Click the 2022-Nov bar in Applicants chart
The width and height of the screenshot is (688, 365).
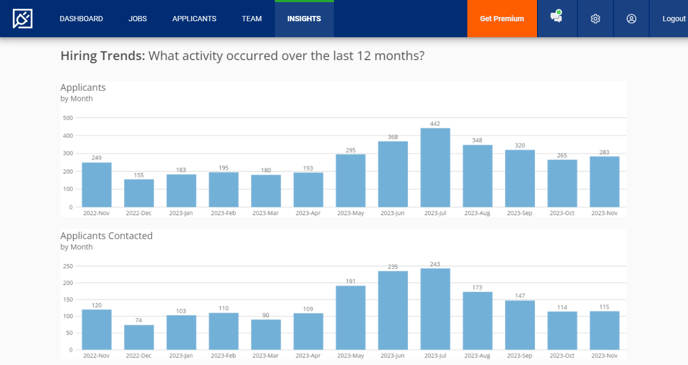(97, 185)
